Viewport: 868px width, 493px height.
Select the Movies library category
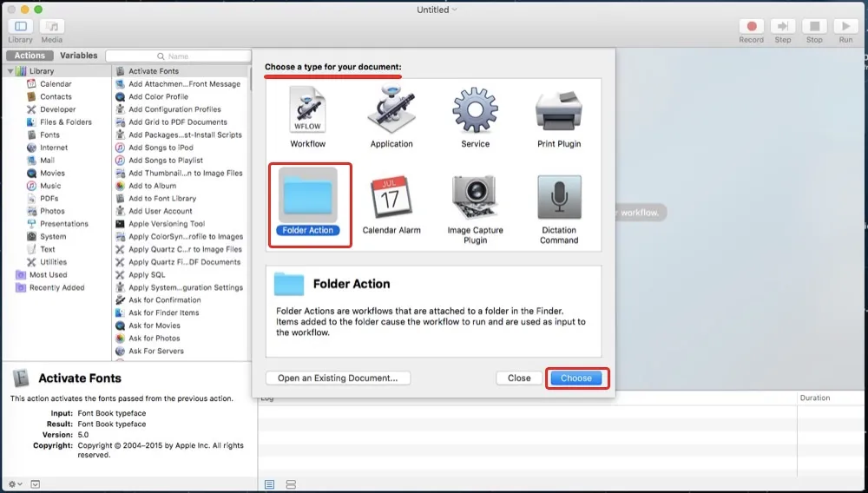pyautogui.click(x=52, y=173)
